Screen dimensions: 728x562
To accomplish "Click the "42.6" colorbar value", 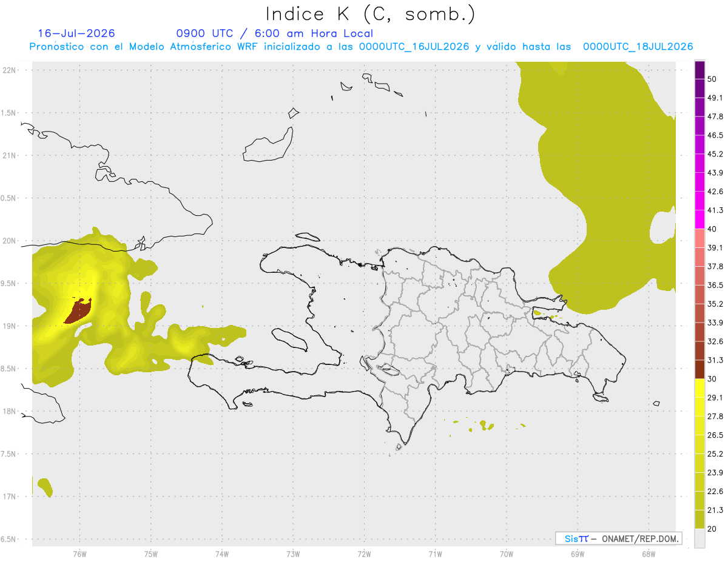I will [x=716, y=192].
